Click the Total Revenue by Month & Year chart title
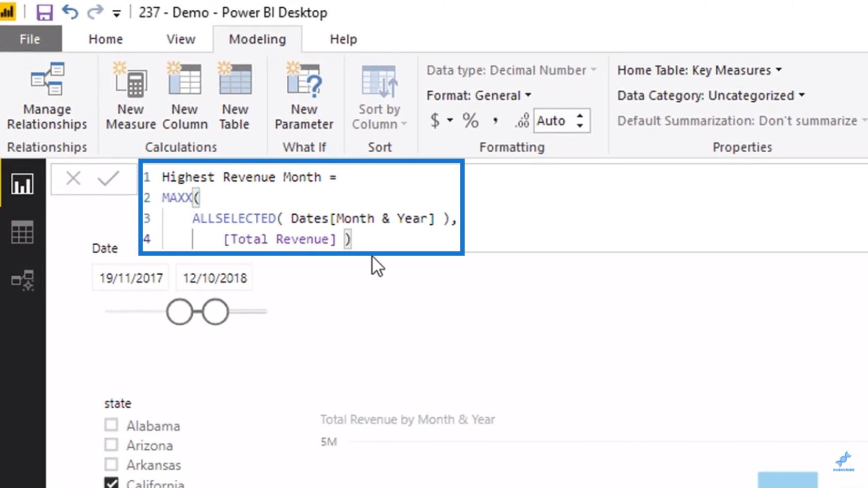Viewport: 868px width, 488px height. point(408,419)
